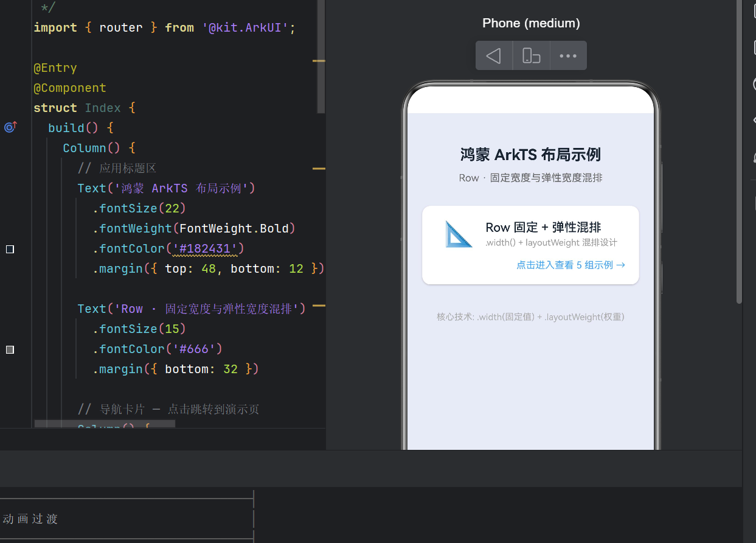756x543 pixels.
Task: Click the import router from '@kit.ArkUI' line
Action: pos(164,27)
